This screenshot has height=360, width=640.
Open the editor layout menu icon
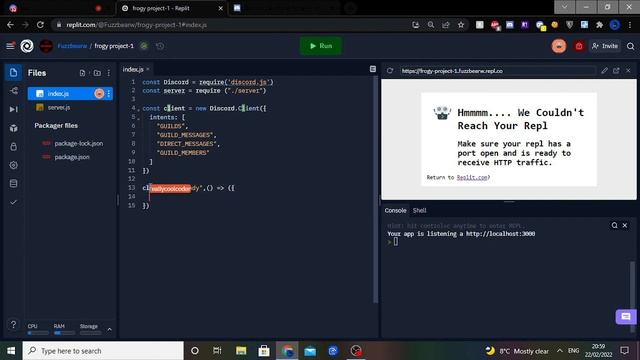(x=373, y=69)
